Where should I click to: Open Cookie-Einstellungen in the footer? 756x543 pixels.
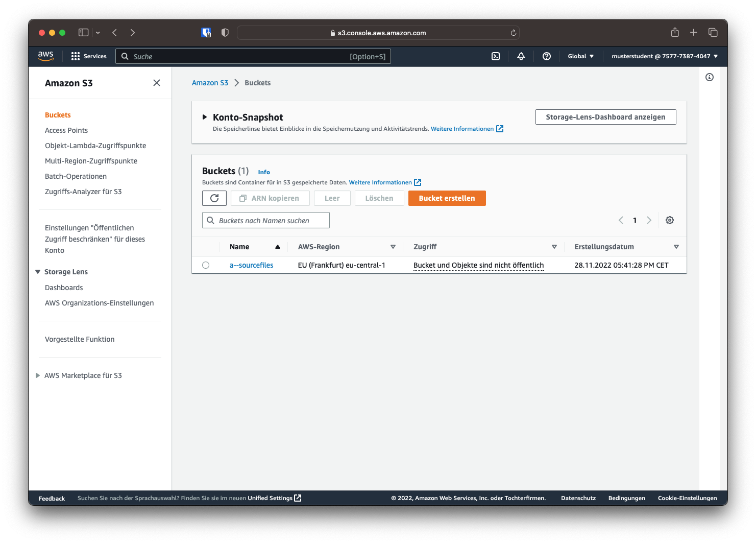(687, 498)
